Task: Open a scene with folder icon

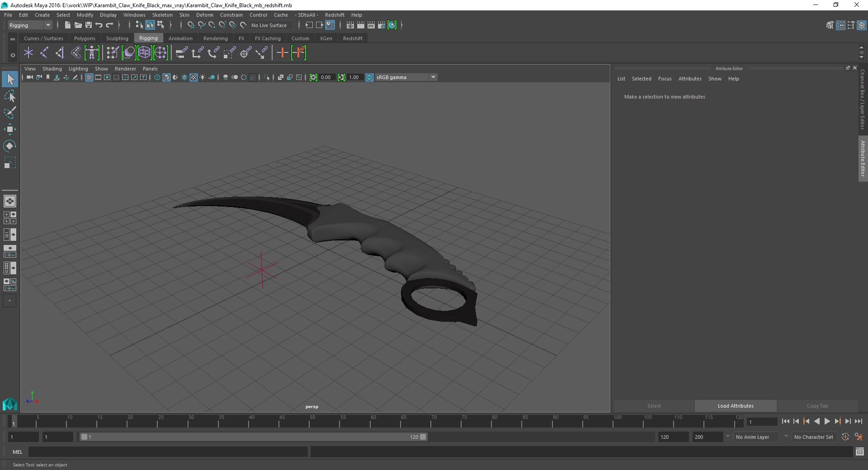Action: pos(78,25)
